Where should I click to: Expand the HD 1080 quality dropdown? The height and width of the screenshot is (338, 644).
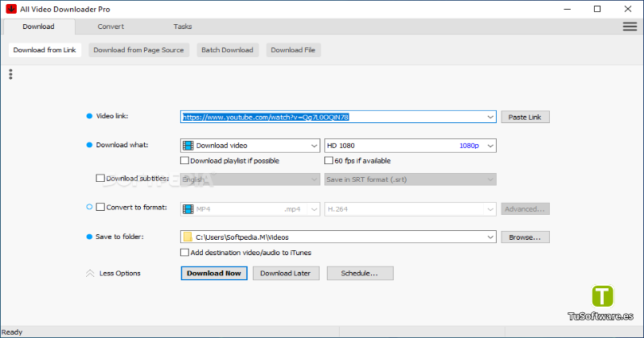pos(490,146)
